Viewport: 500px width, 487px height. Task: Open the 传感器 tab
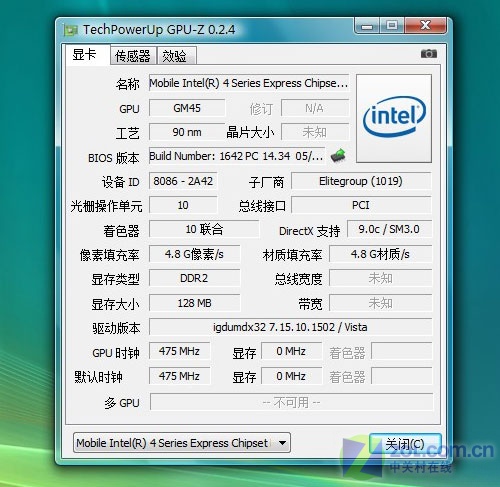(133, 56)
